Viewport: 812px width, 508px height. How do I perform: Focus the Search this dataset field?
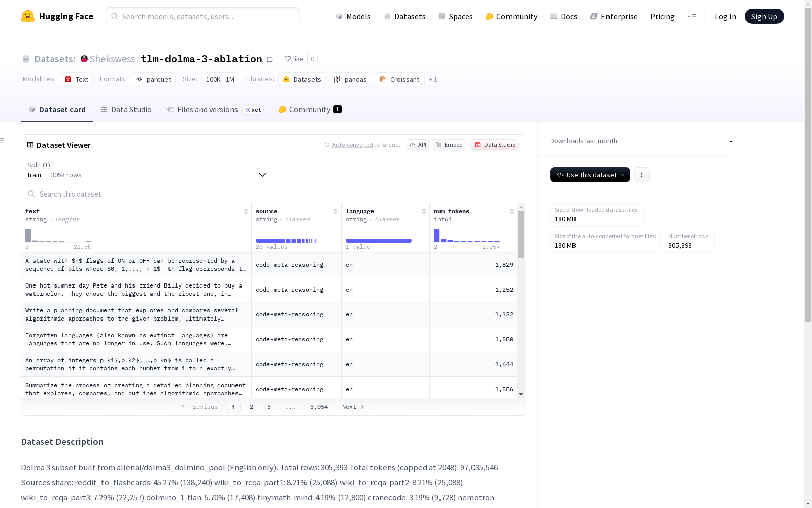pyautogui.click(x=273, y=194)
